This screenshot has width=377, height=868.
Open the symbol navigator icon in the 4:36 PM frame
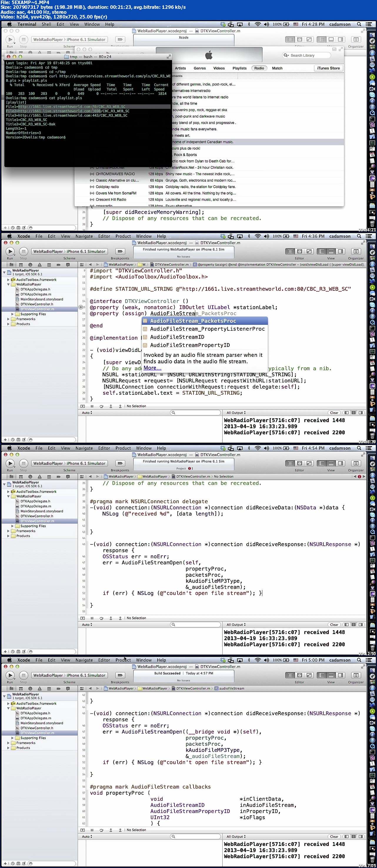coord(21,265)
